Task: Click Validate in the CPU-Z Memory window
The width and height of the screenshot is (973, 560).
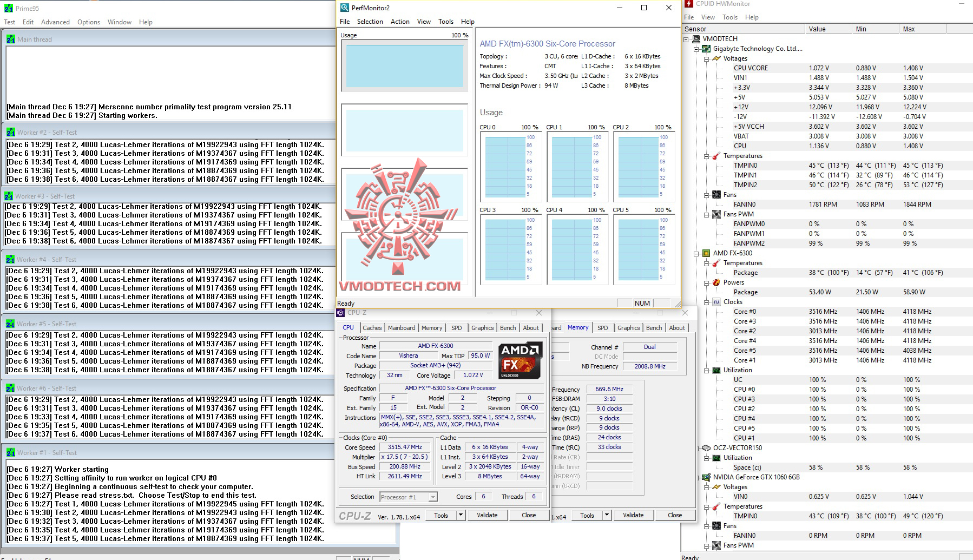Action: pos(633,515)
